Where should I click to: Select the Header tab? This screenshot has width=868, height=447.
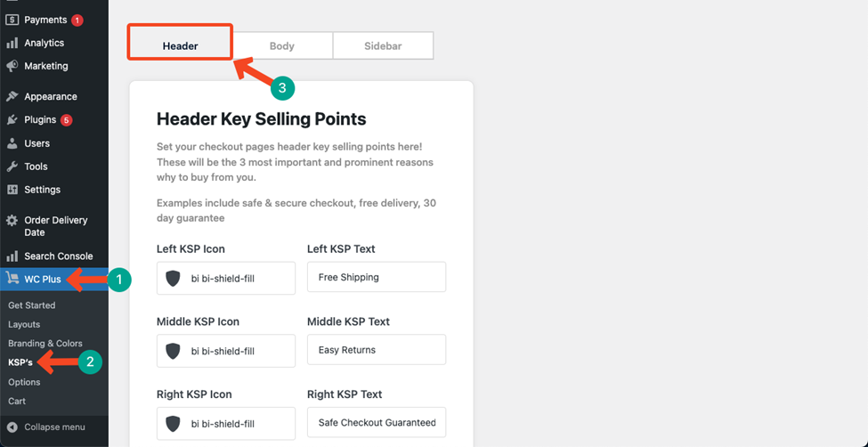(181, 46)
